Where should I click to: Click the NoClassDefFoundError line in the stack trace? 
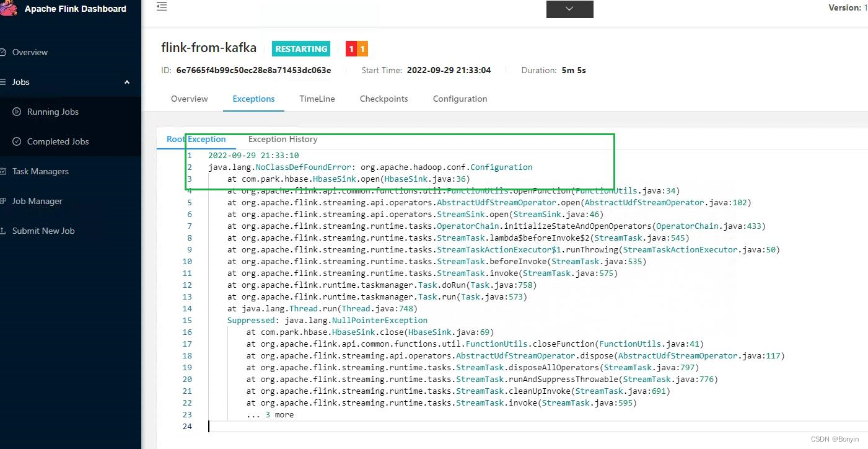pos(370,167)
